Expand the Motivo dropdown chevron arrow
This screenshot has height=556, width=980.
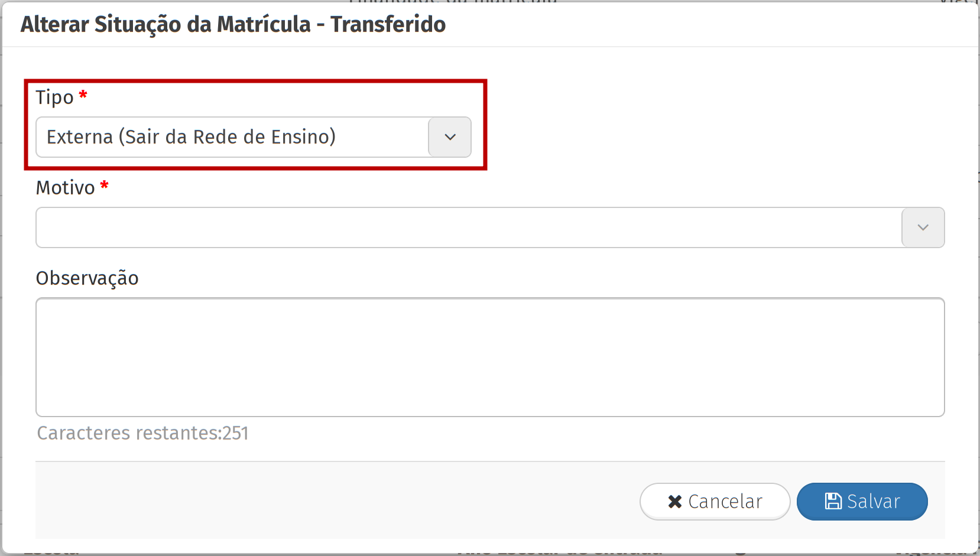(923, 227)
